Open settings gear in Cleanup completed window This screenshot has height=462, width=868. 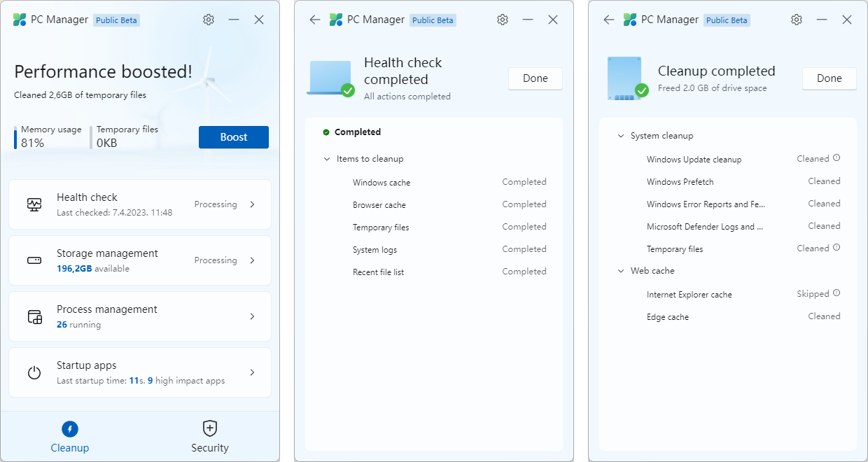point(797,20)
